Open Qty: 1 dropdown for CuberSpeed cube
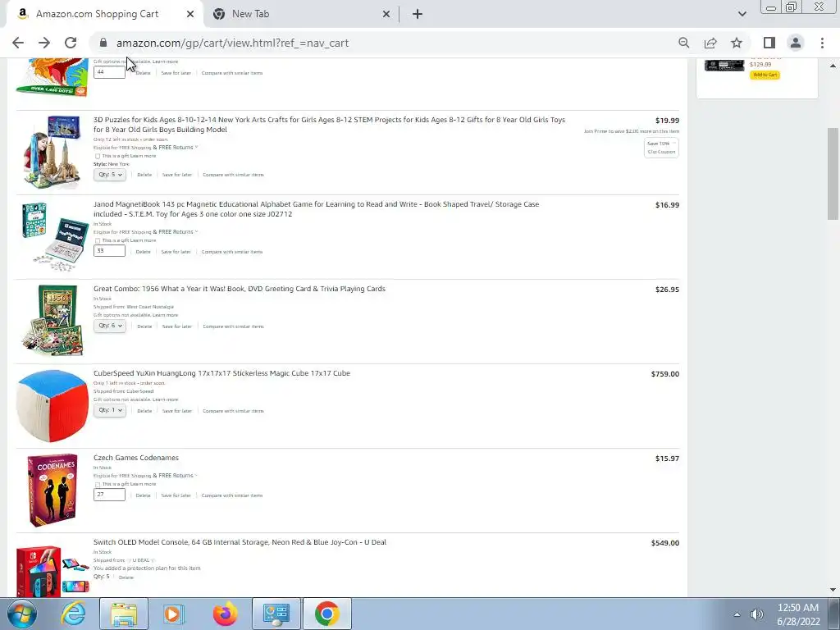Viewport: 840px width, 630px height. pyautogui.click(x=110, y=410)
